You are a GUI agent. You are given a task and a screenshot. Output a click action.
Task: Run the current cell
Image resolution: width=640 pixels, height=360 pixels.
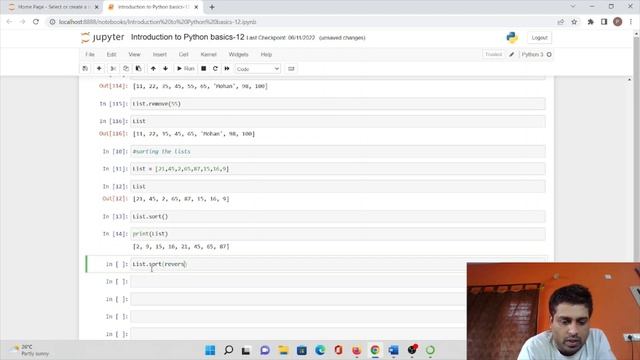[186, 69]
